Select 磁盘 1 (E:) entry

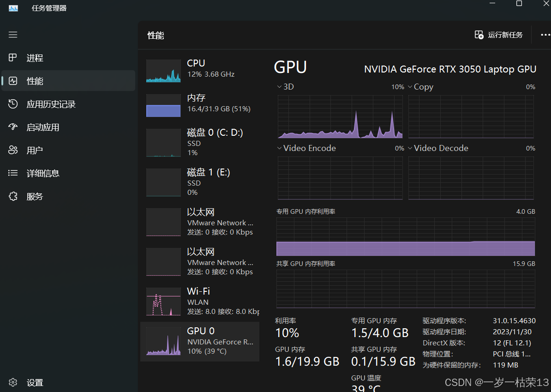pos(200,182)
